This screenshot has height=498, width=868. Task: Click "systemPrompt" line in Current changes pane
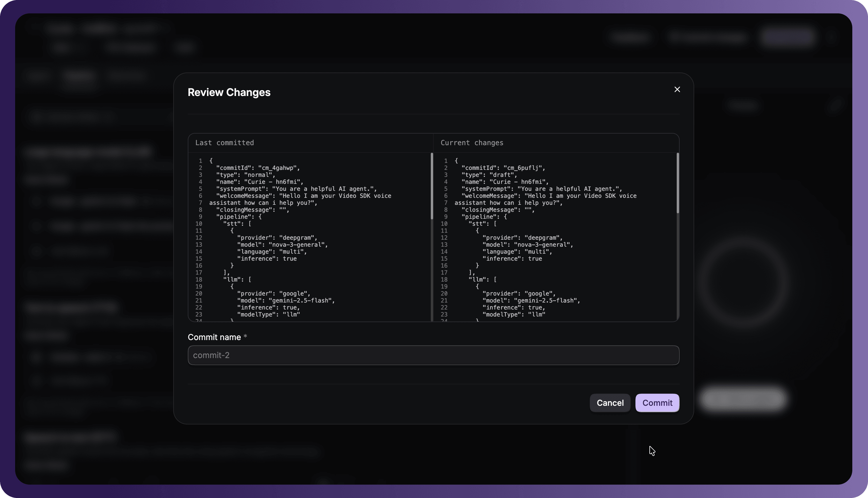click(542, 189)
